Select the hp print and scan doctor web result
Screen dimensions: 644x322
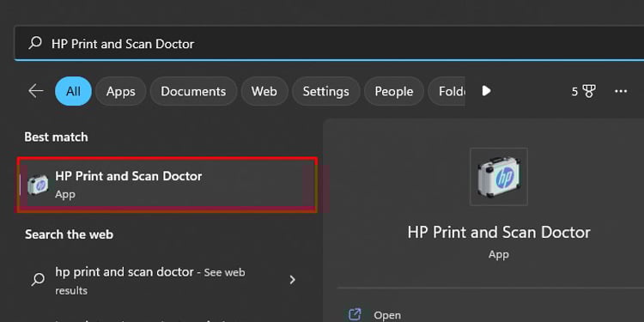(x=164, y=281)
